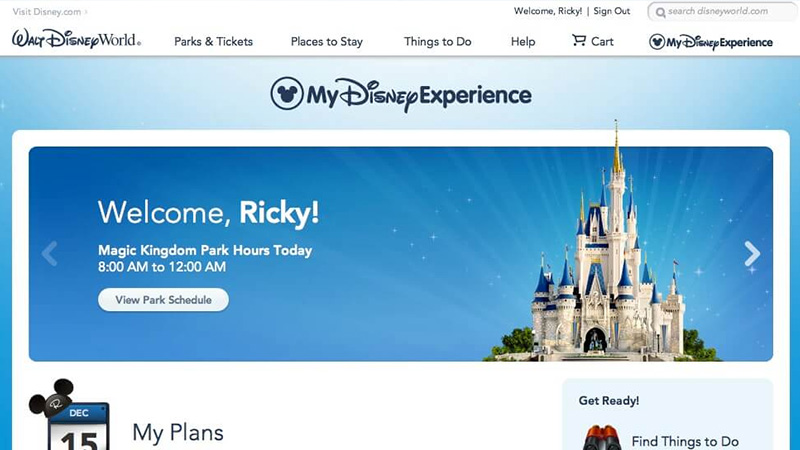This screenshot has height=450, width=800.
Task: Click the Magic Kingdom Park Hours Today text
Action: pyautogui.click(x=205, y=251)
